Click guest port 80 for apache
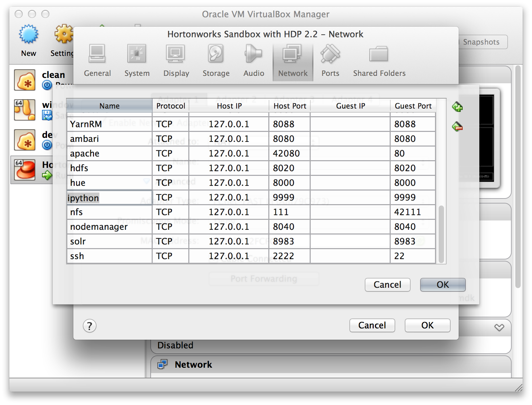Viewport: 532px width, 405px height. (413, 153)
